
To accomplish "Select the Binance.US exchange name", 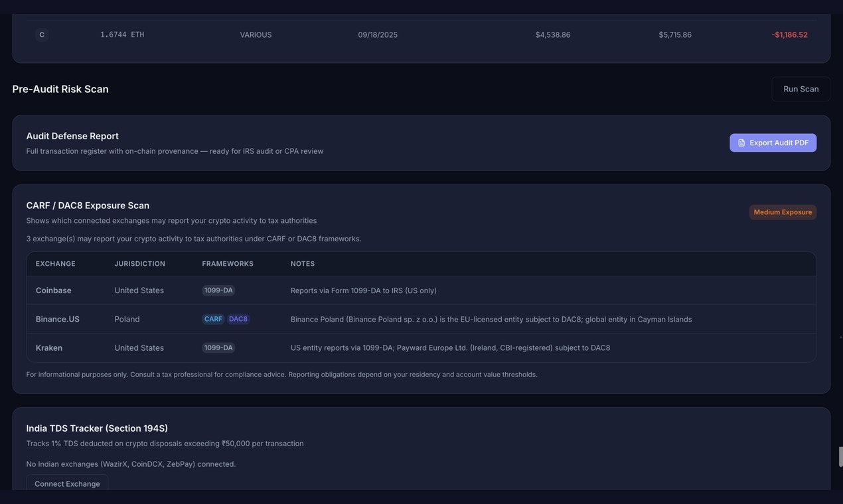I will [58, 319].
